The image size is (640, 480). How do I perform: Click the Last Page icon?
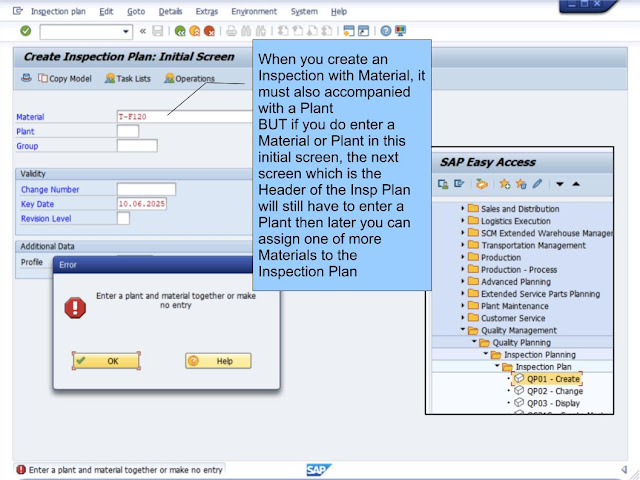tap(327, 31)
